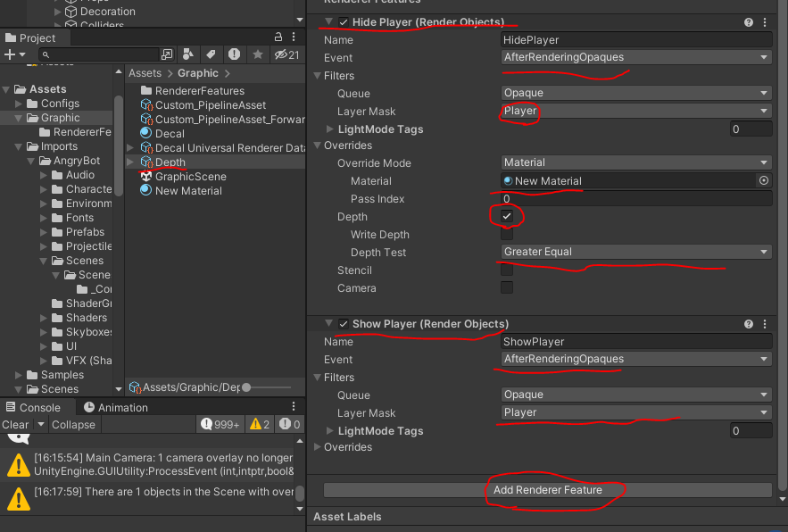Image resolution: width=788 pixels, height=532 pixels.
Task: Select the GraphicScene Unity scene asset
Action: (184, 177)
